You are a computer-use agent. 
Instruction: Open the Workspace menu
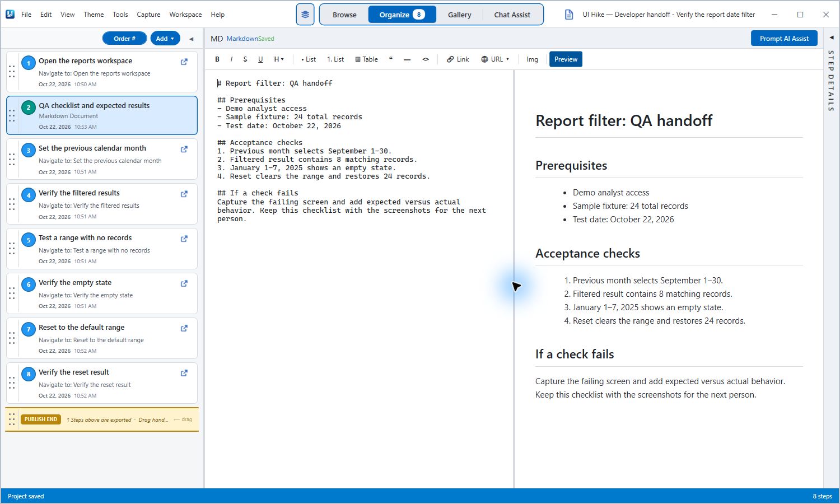click(x=185, y=15)
